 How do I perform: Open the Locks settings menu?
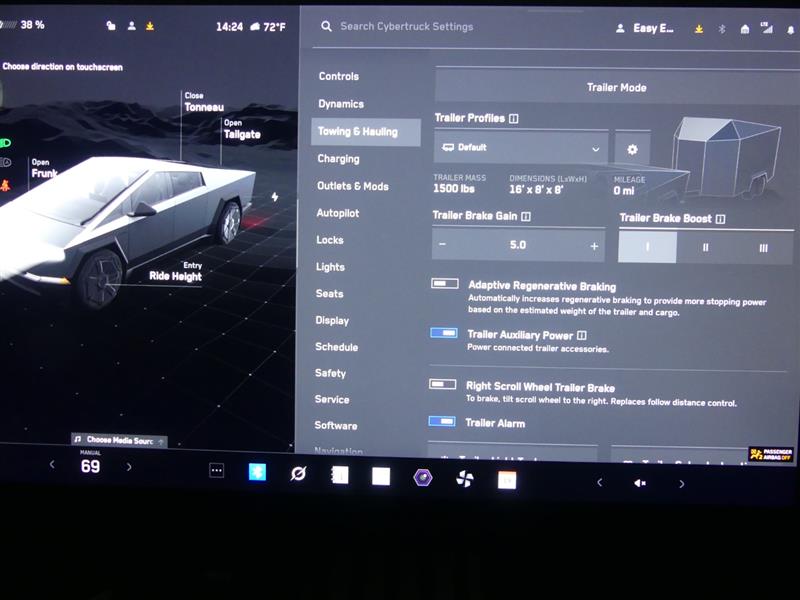point(330,240)
